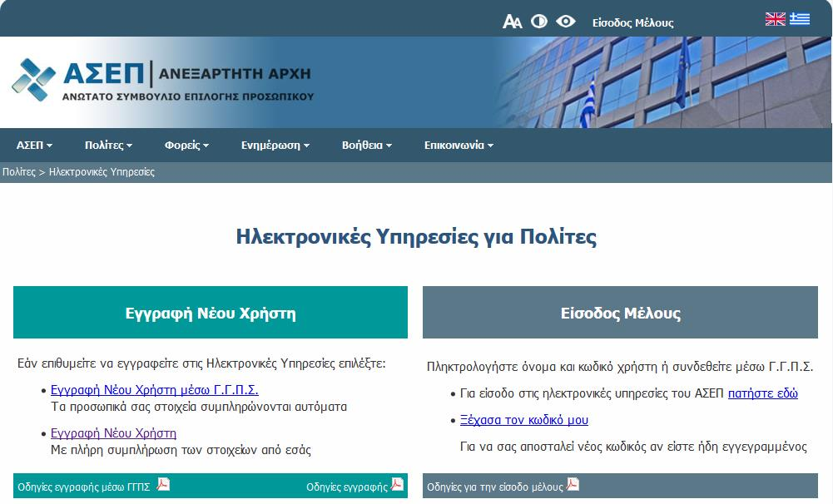Open Οδηγίες για την είσοδο μέλους text link
Screen dimensions: 833x504
coord(494,487)
